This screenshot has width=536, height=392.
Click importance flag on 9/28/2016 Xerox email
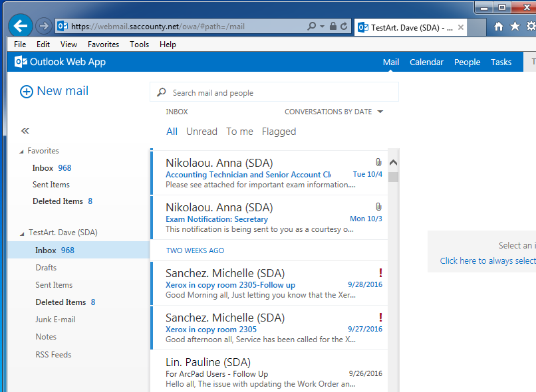(380, 272)
